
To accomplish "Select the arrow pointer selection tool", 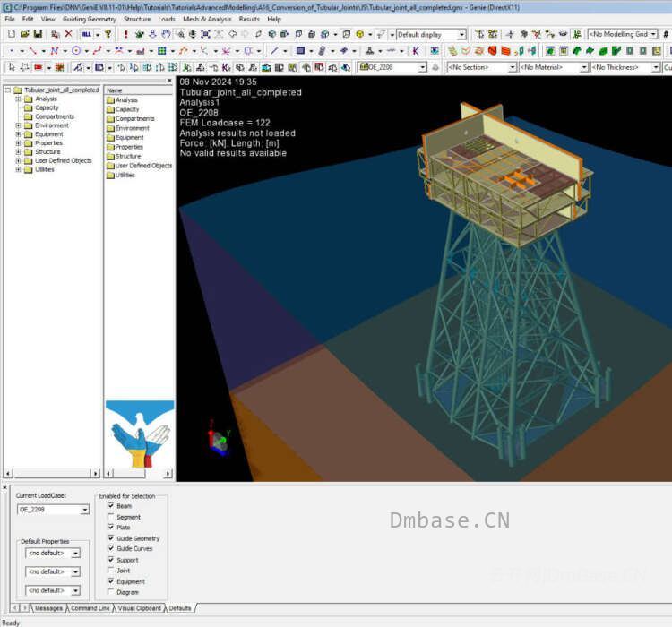I will click(12, 67).
